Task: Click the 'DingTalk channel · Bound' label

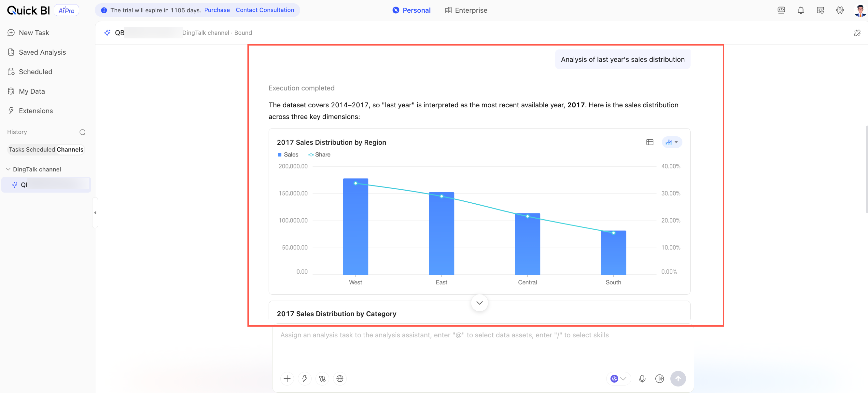Action: [217, 33]
